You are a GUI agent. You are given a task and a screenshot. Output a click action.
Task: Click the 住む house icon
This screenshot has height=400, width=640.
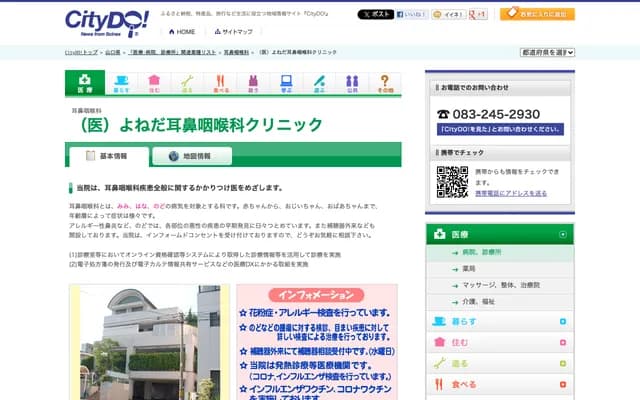154,83
